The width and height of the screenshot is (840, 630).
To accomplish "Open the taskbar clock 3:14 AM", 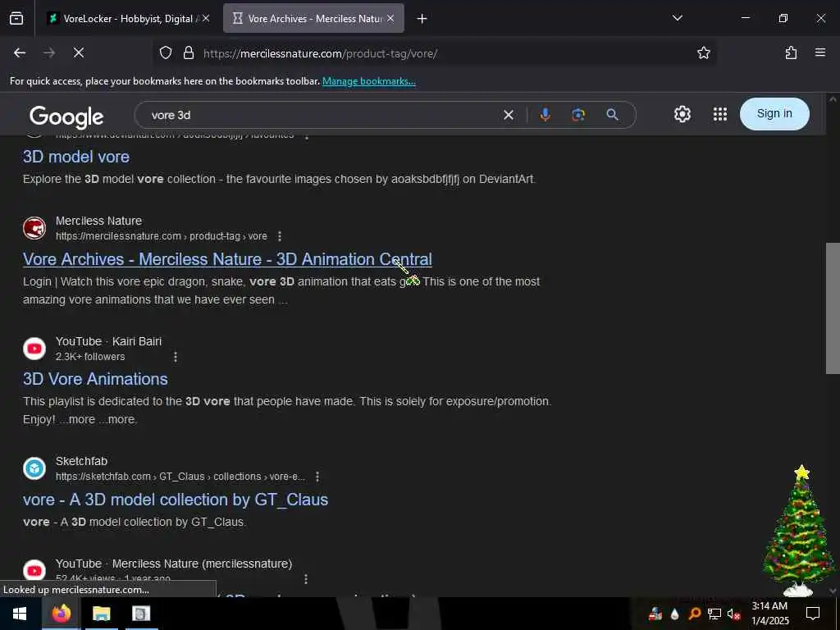I will (769, 614).
